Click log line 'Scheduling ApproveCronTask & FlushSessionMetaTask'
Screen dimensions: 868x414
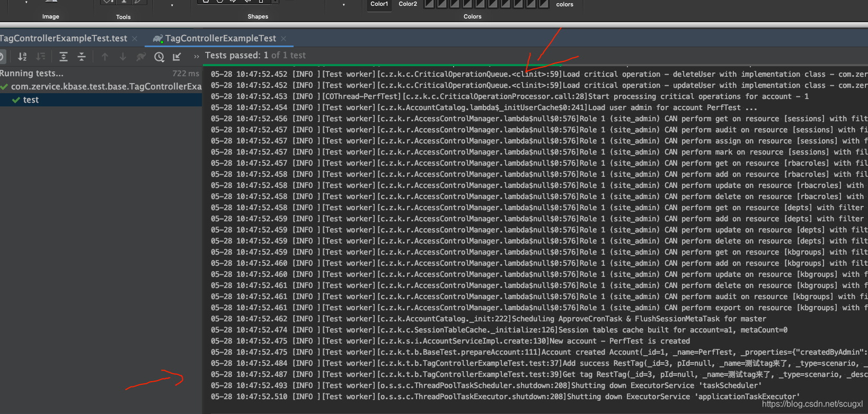(489, 319)
